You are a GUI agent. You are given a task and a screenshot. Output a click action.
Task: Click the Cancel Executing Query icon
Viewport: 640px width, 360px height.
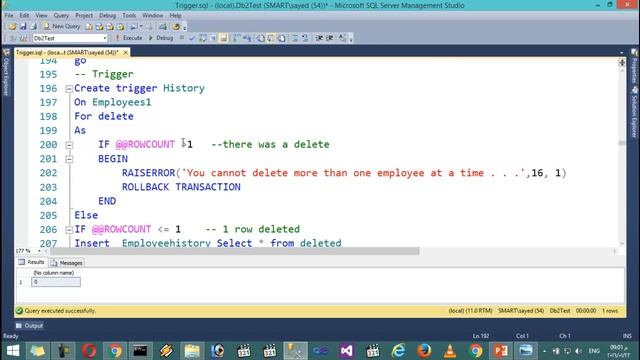(x=182, y=38)
